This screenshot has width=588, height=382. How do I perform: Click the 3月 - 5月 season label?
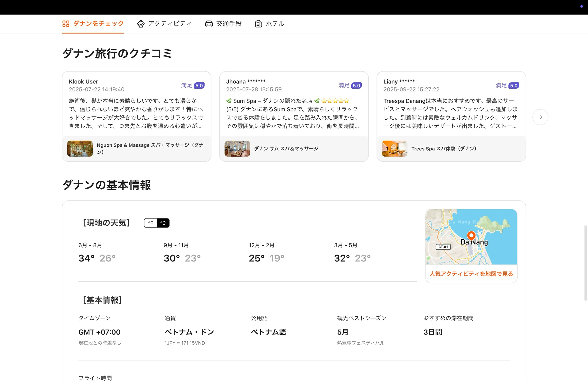[x=346, y=245]
